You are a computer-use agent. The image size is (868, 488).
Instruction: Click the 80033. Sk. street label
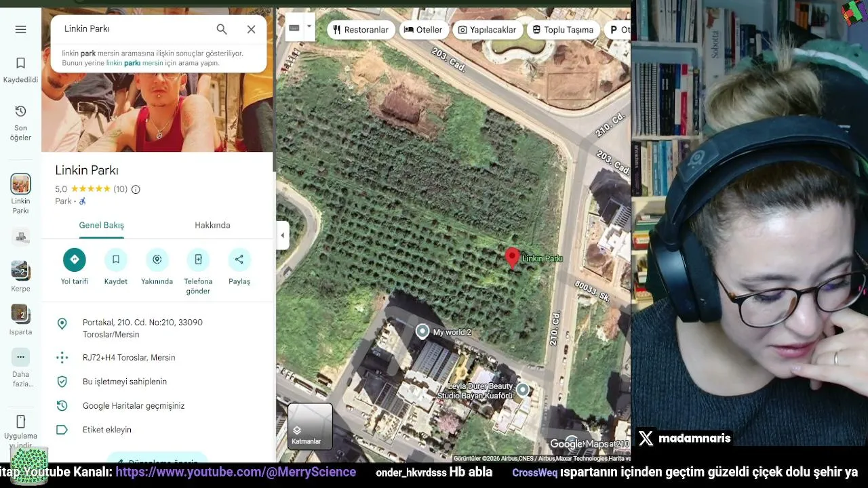pyautogui.click(x=593, y=291)
